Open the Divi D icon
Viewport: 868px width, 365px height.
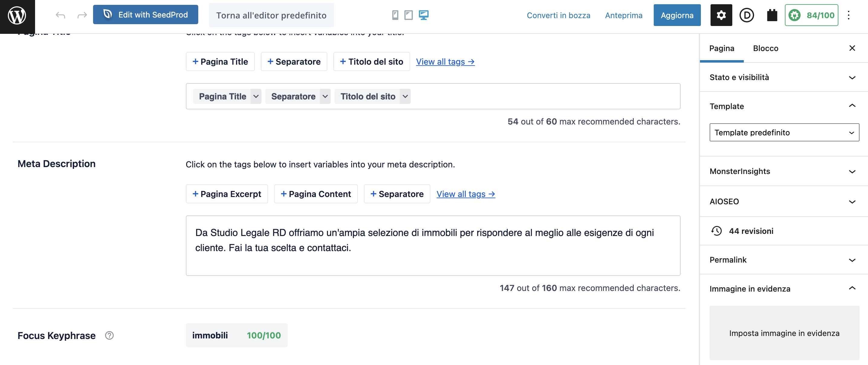pos(747,15)
